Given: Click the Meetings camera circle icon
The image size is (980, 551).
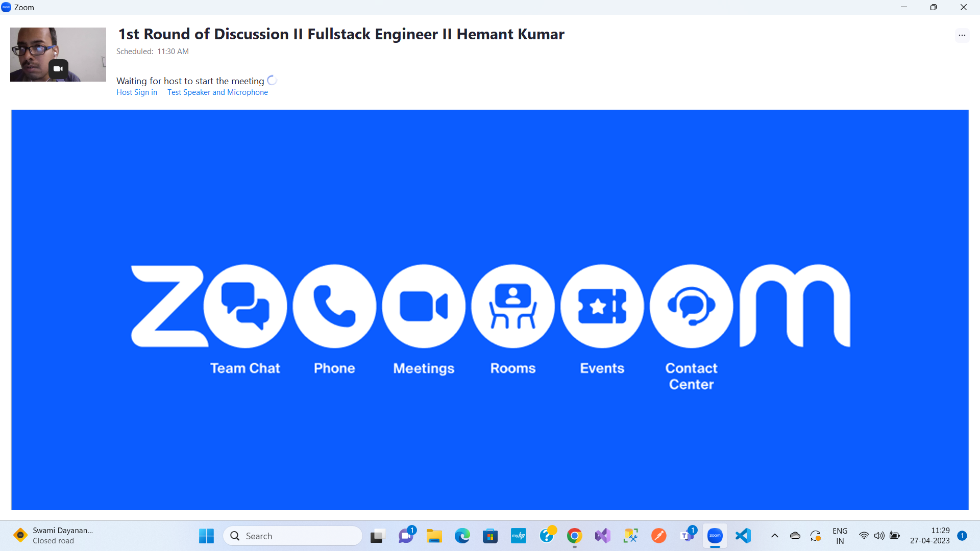Looking at the screenshot, I should pos(424,306).
